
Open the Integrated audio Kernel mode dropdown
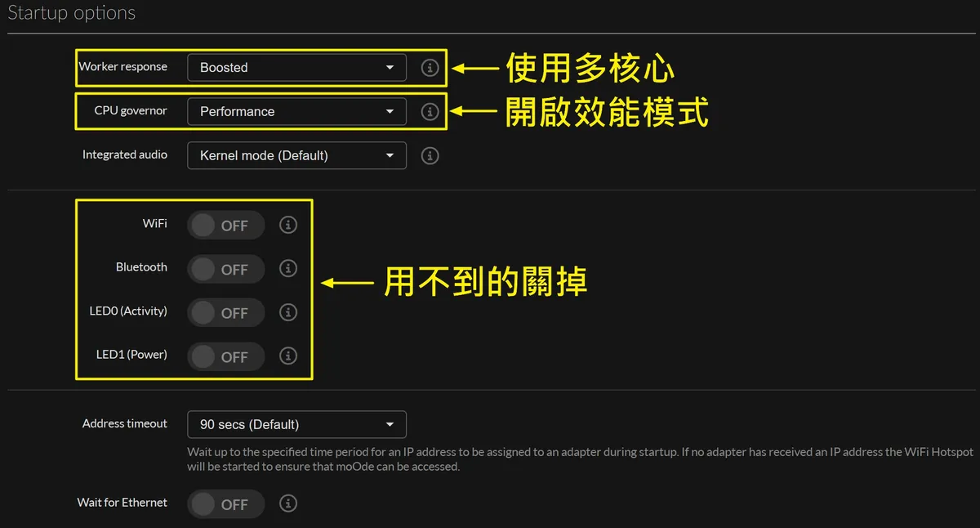pos(297,155)
